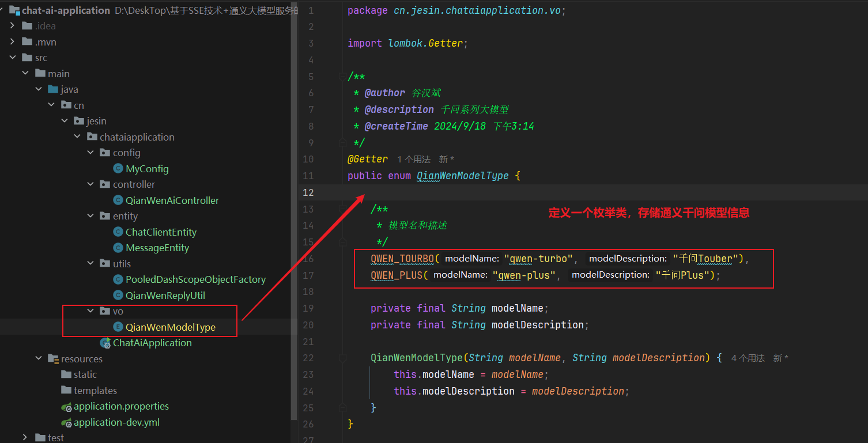Open application.properties file
The image size is (868, 443).
coord(121,407)
